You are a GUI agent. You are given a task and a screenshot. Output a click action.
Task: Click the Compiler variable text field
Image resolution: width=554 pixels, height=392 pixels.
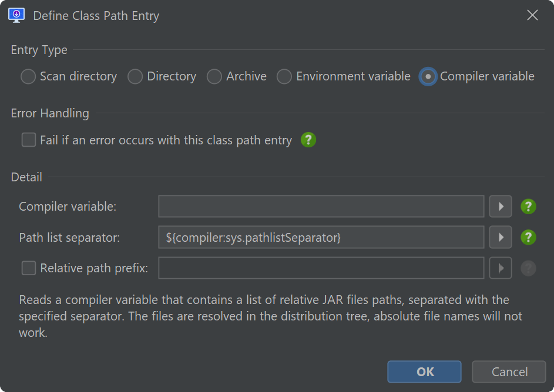coord(321,207)
